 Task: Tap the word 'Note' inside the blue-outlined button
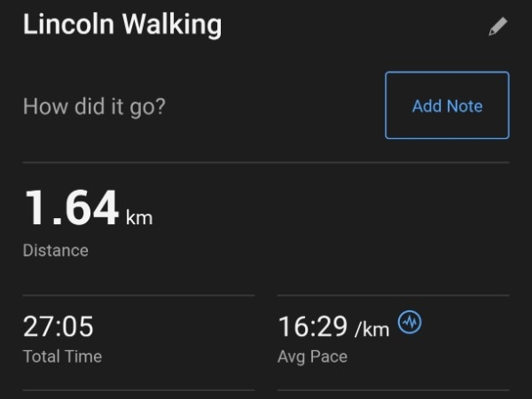[x=465, y=106]
